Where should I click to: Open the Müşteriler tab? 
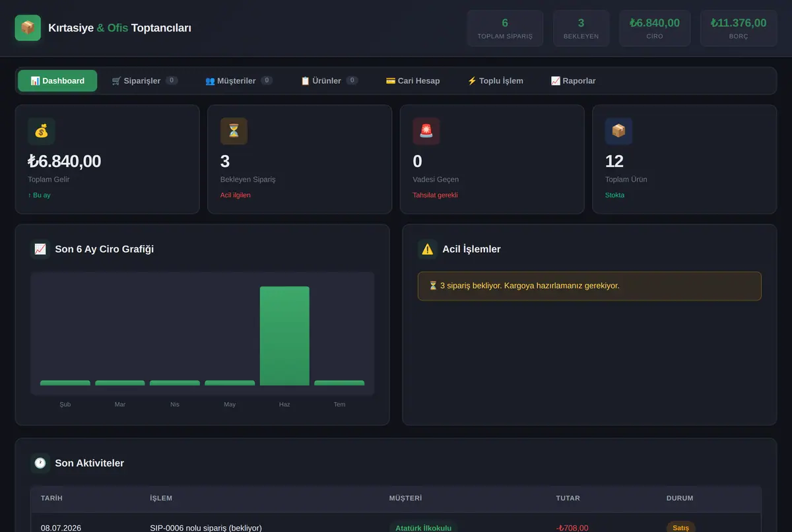click(238, 81)
